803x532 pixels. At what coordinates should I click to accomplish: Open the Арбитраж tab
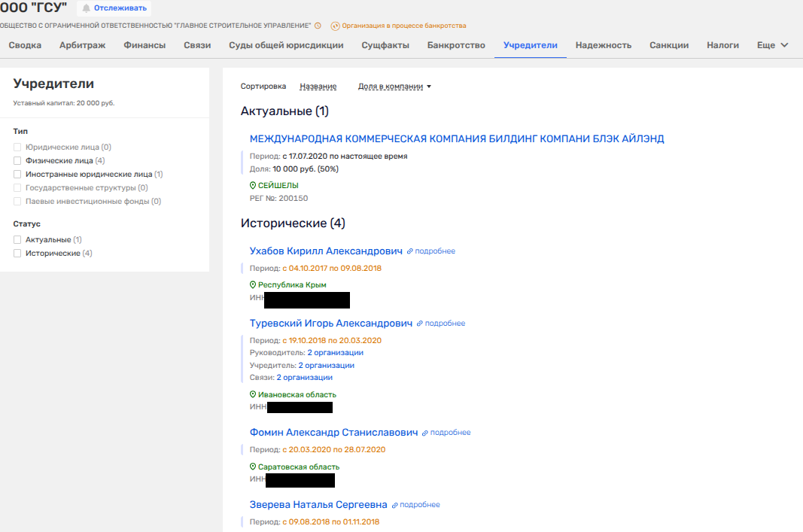tap(82, 45)
